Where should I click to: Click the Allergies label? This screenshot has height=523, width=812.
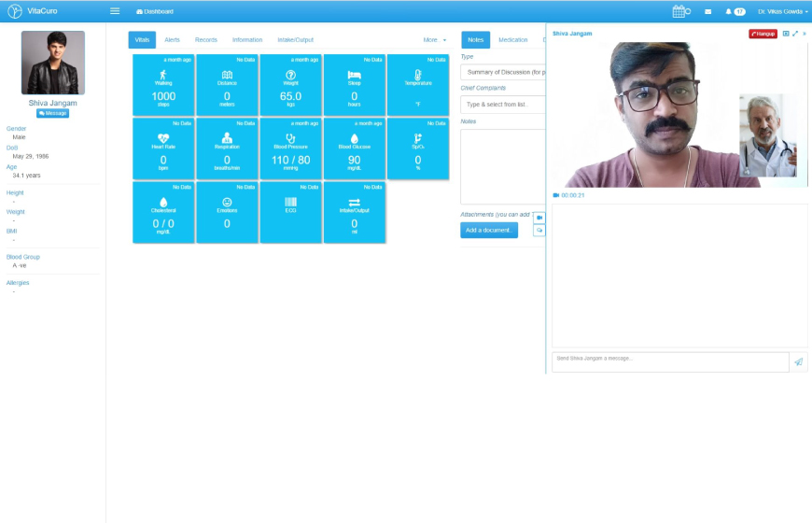click(18, 283)
